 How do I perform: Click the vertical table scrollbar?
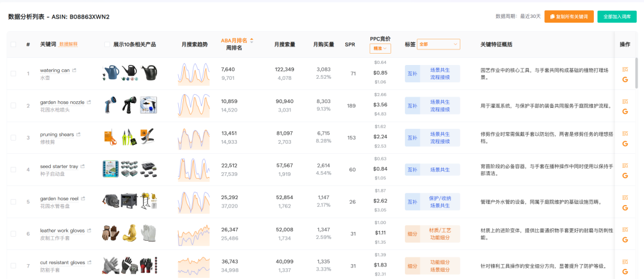point(637,72)
